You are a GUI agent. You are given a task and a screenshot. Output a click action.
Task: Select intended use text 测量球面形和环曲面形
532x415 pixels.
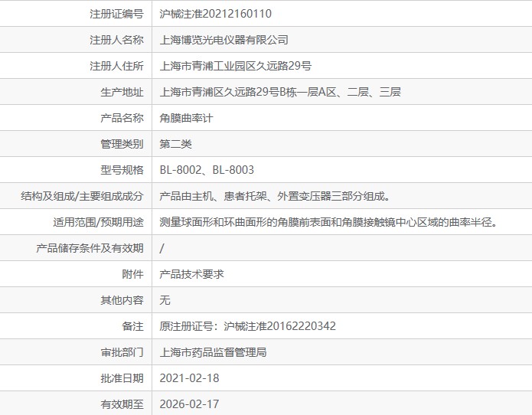pos(213,222)
